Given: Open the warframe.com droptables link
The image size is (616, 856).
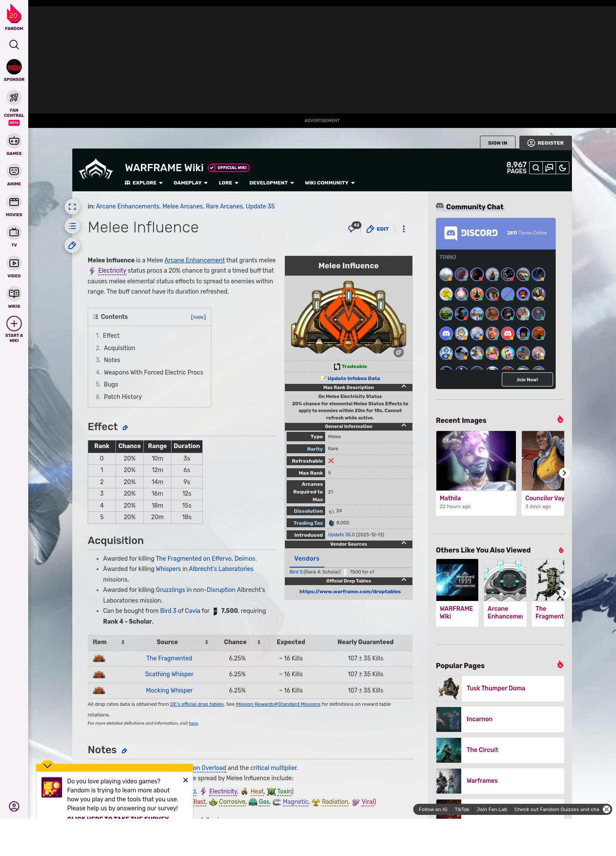Looking at the screenshot, I should [350, 591].
